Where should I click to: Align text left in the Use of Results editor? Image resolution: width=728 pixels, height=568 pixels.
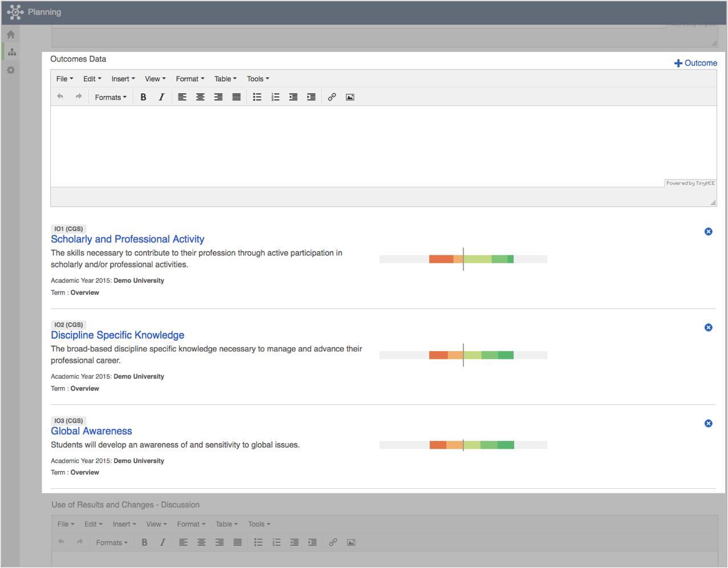coord(183,542)
